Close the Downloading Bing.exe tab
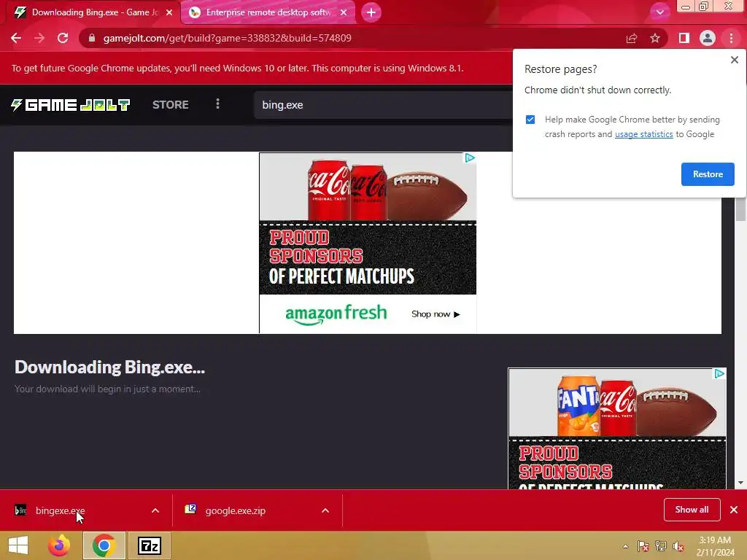The height and width of the screenshot is (560, 747). tap(169, 12)
